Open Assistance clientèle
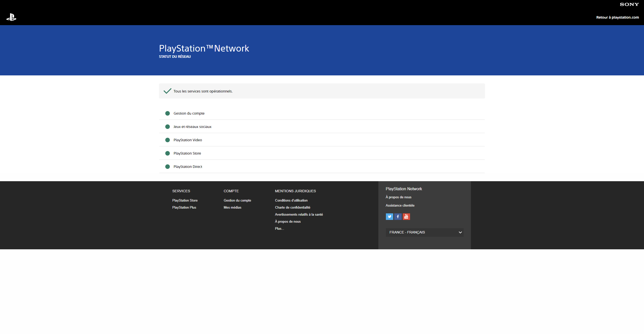Image resolution: width=644 pixels, height=334 pixels. click(x=400, y=205)
